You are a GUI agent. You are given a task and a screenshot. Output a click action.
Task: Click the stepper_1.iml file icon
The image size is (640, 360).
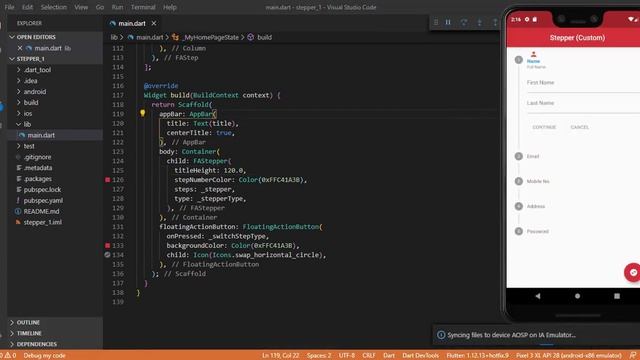tap(18, 222)
